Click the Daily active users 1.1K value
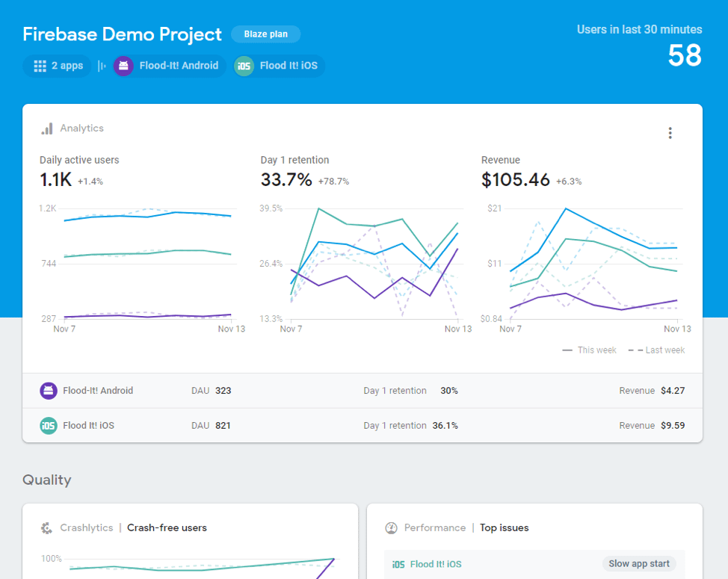The image size is (728, 579). pos(56,179)
